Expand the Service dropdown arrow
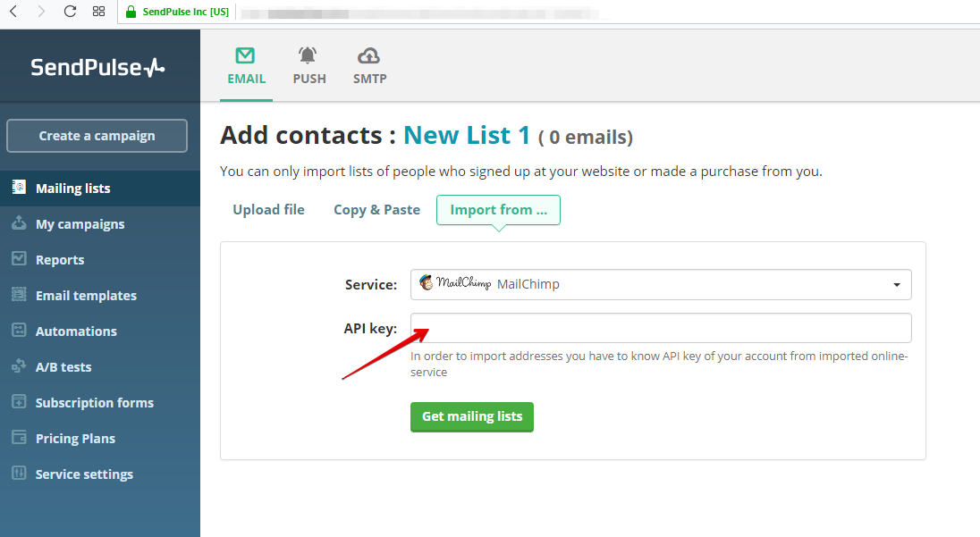The width and height of the screenshot is (980, 537). coord(896,285)
